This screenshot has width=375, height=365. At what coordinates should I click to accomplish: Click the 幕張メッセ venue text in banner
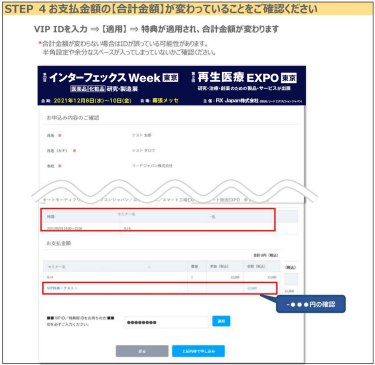(x=165, y=100)
